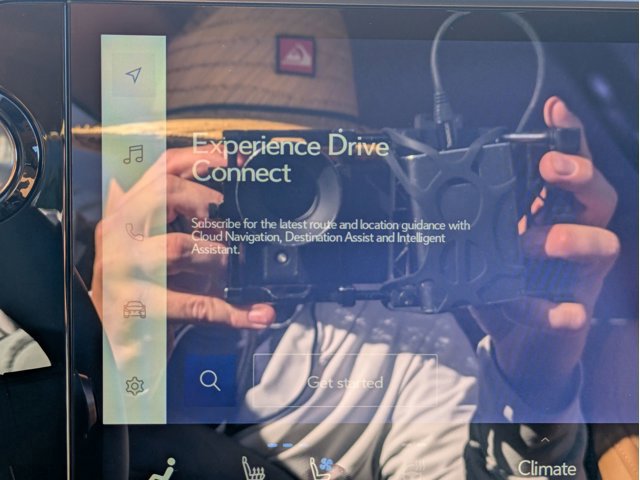Expand the Climate panel with the up chevron
The height and width of the screenshot is (480, 640).
[545, 440]
